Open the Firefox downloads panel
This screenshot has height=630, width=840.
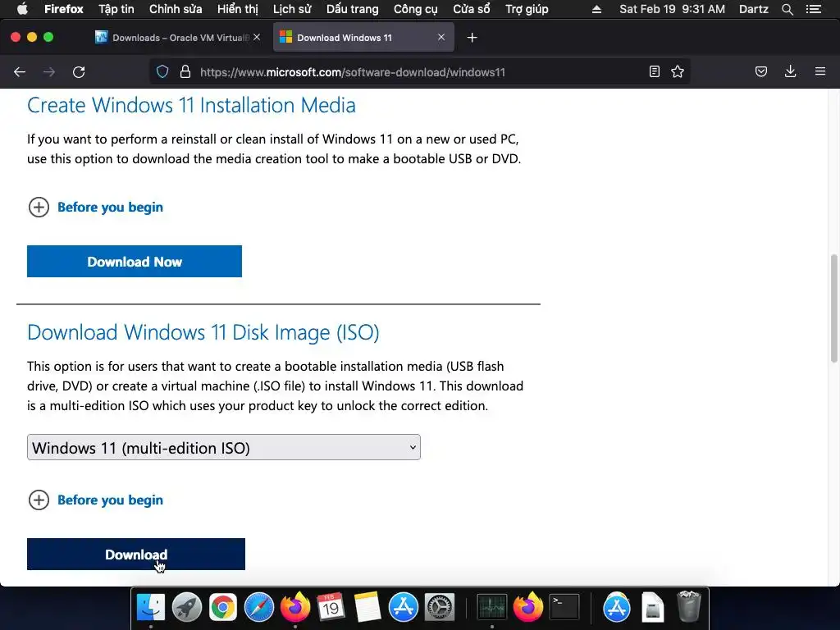[790, 72]
